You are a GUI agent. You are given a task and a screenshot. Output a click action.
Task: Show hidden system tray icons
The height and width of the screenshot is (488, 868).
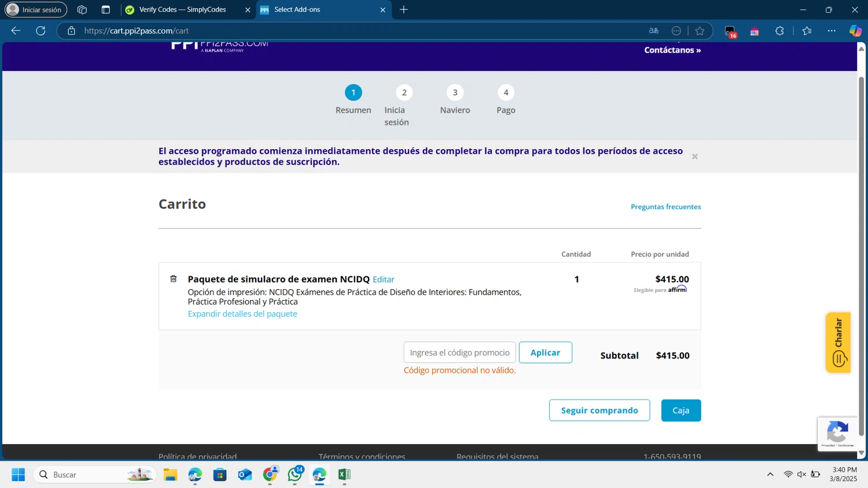(770, 475)
